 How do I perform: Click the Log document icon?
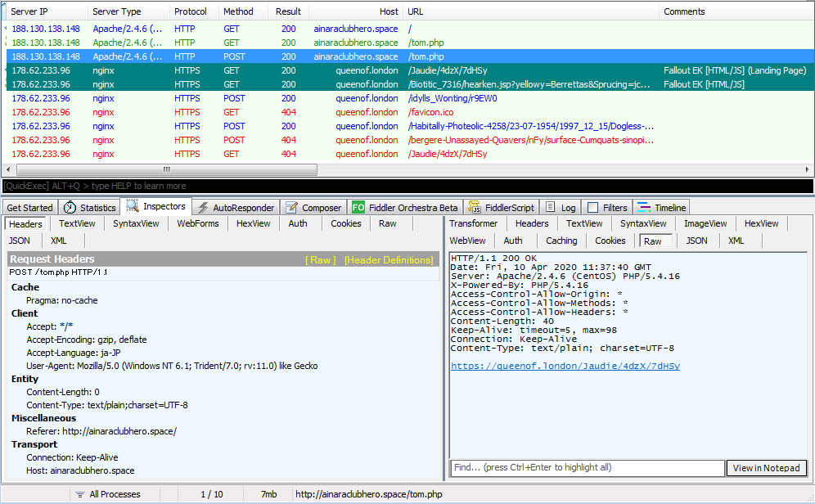pos(551,207)
